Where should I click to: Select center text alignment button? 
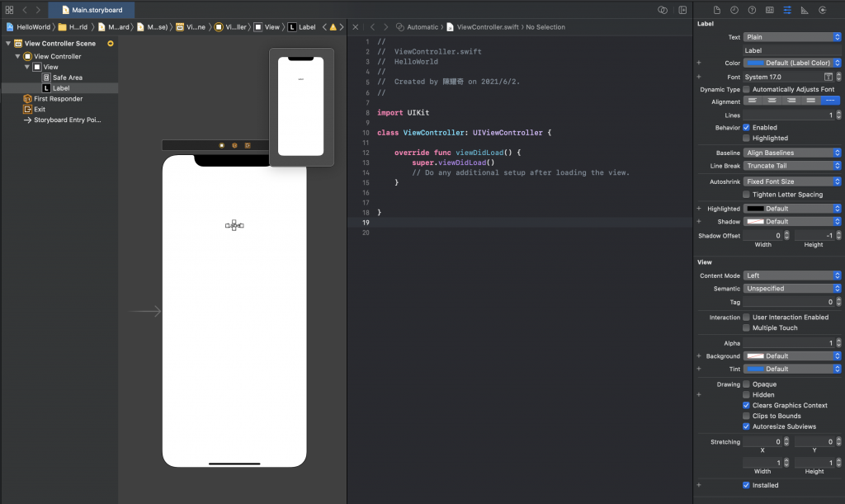point(772,101)
